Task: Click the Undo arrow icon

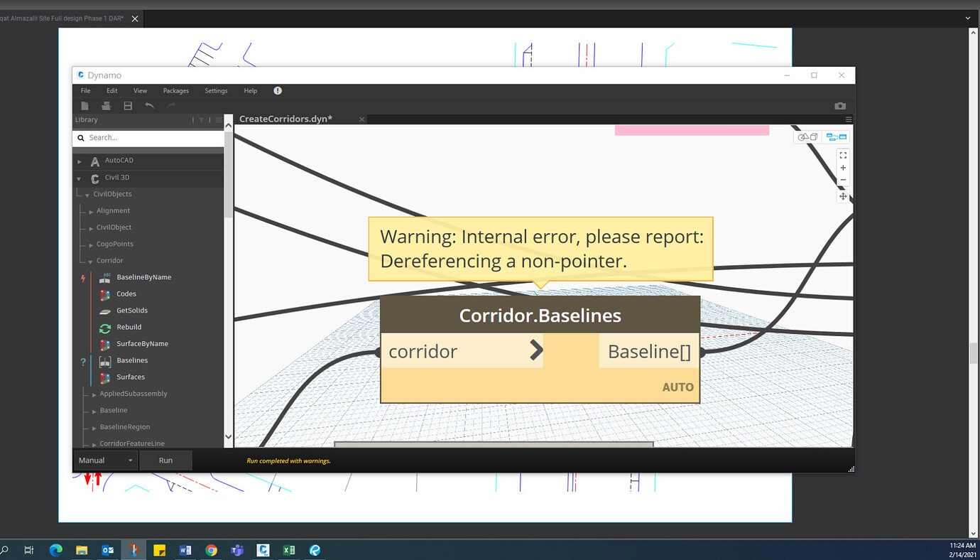Action: (x=149, y=105)
